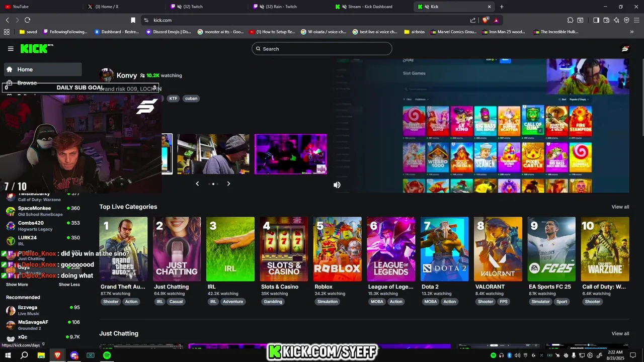This screenshot has width=644, height=362.
Task: Open the Brave Shields lion icon
Action: tap(486, 20)
